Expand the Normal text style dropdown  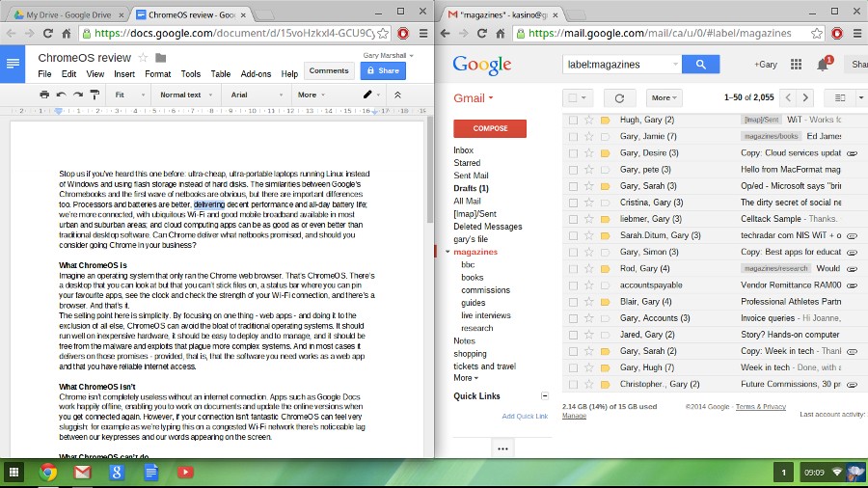point(185,95)
